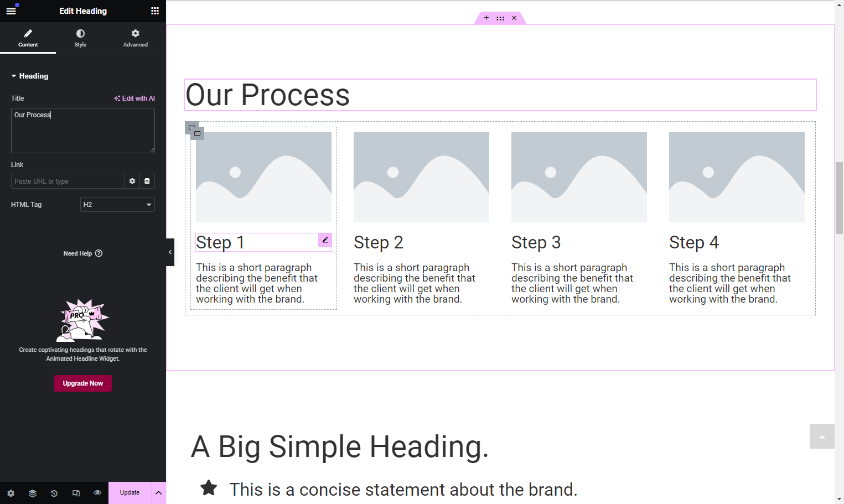The image size is (844, 504).
Task: Focus the Title text area
Action: point(83,131)
